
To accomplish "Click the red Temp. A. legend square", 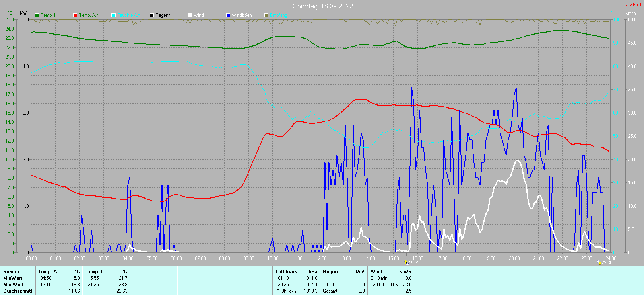I will coord(75,15).
